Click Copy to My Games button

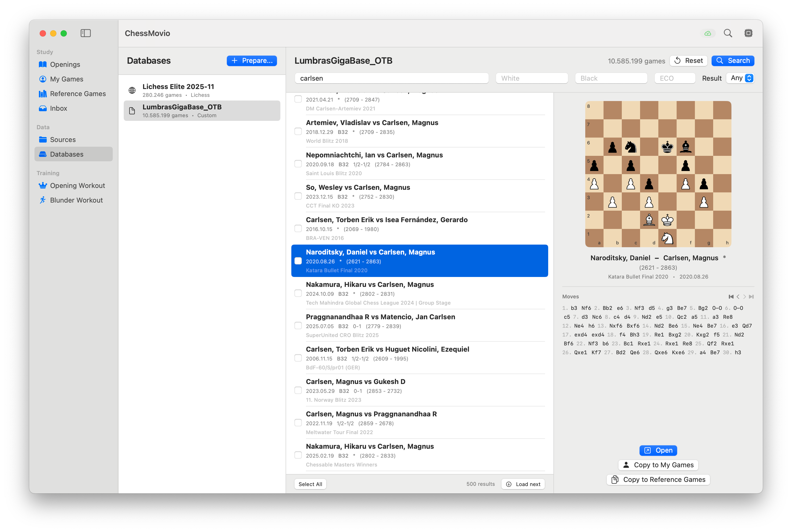pos(658,465)
